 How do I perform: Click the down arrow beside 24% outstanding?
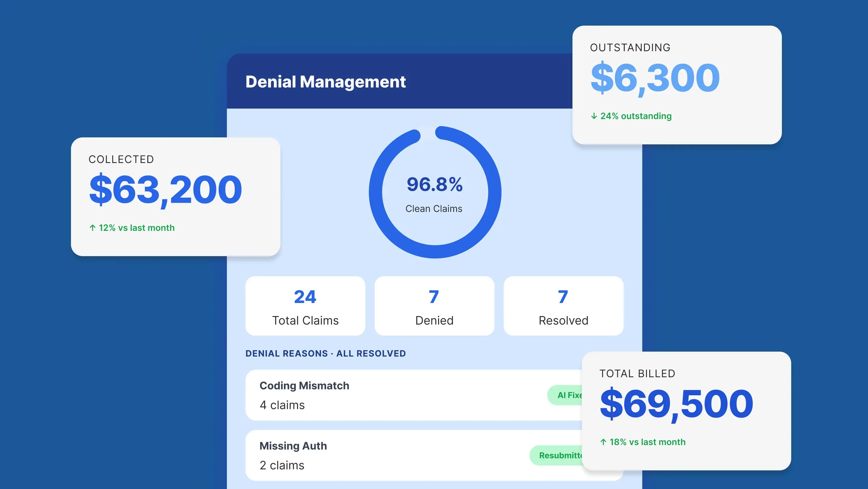594,116
